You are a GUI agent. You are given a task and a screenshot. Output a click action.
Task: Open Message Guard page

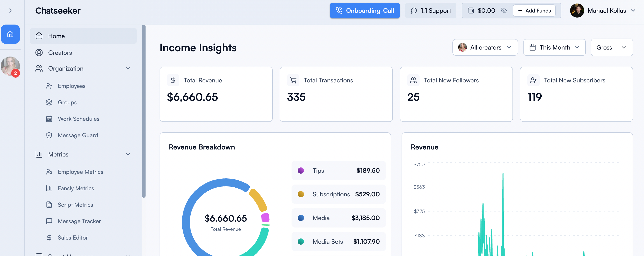coord(78,135)
